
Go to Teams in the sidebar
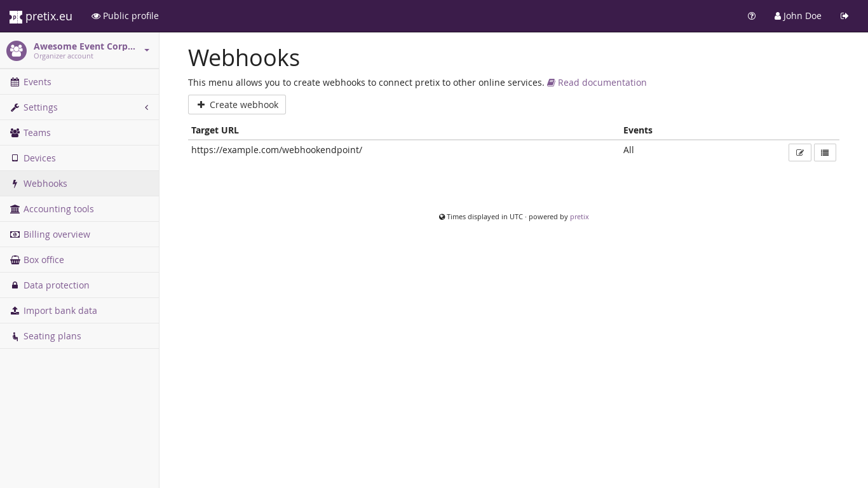point(37,133)
